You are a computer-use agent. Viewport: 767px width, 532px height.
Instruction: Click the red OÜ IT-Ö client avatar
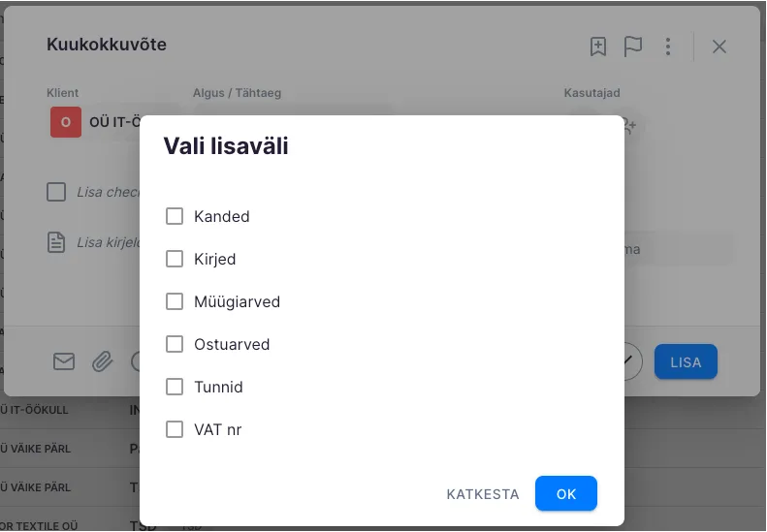click(x=65, y=122)
